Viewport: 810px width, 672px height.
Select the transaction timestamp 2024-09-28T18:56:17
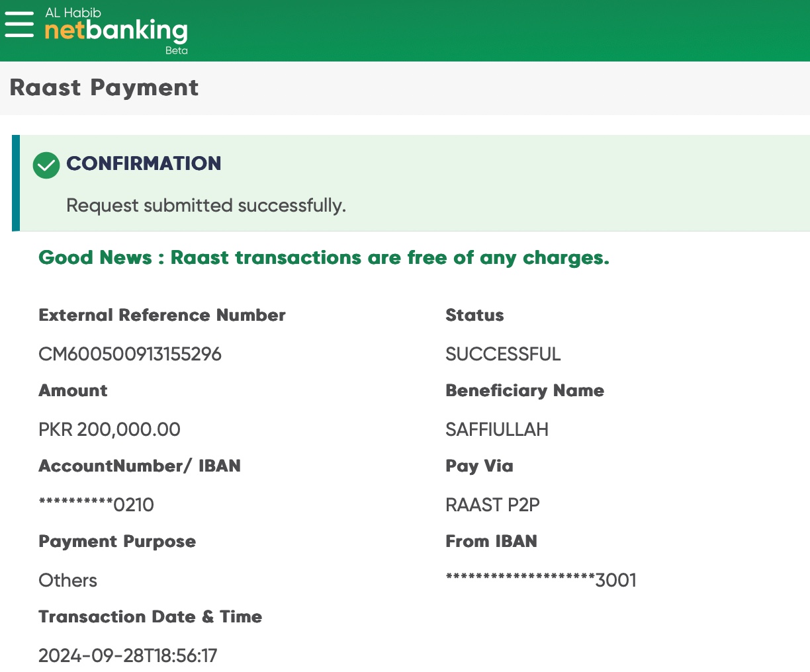128,656
